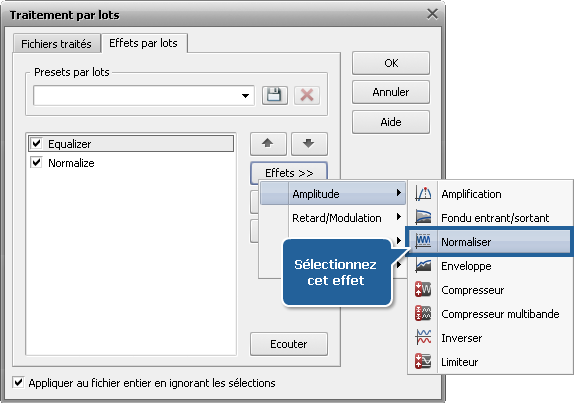Image resolution: width=576 pixels, height=403 pixels.
Task: Expand the Amplitude submenu
Action: tap(333, 193)
